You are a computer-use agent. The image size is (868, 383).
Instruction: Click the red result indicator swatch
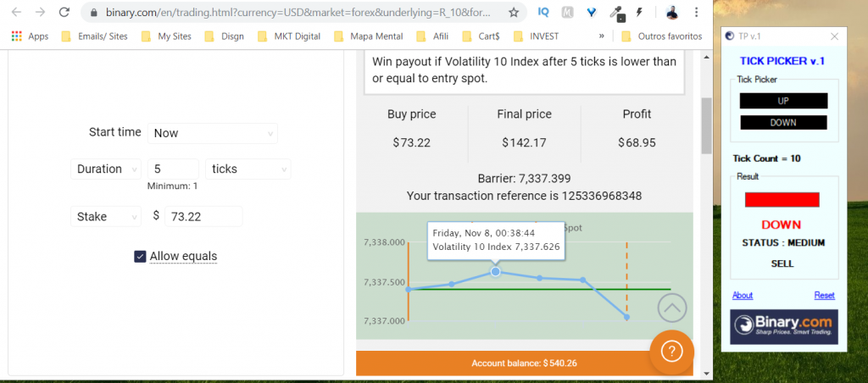pyautogui.click(x=782, y=200)
